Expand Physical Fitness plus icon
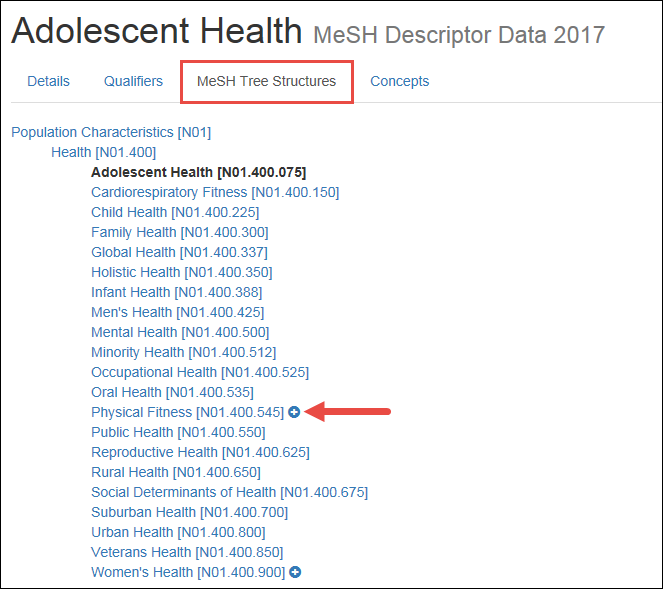663x589 pixels. click(294, 412)
